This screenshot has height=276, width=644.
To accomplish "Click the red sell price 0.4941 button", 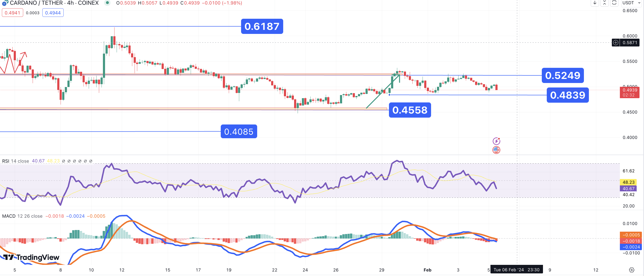I will [x=12, y=13].
